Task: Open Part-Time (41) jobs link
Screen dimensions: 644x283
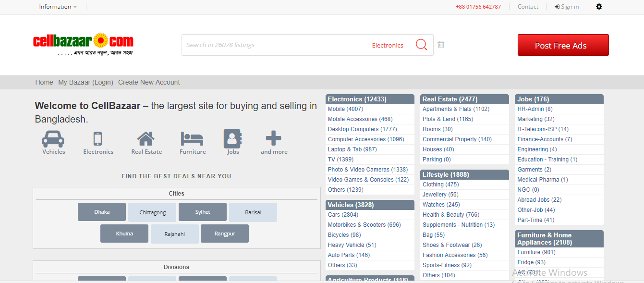Action: [535, 220]
